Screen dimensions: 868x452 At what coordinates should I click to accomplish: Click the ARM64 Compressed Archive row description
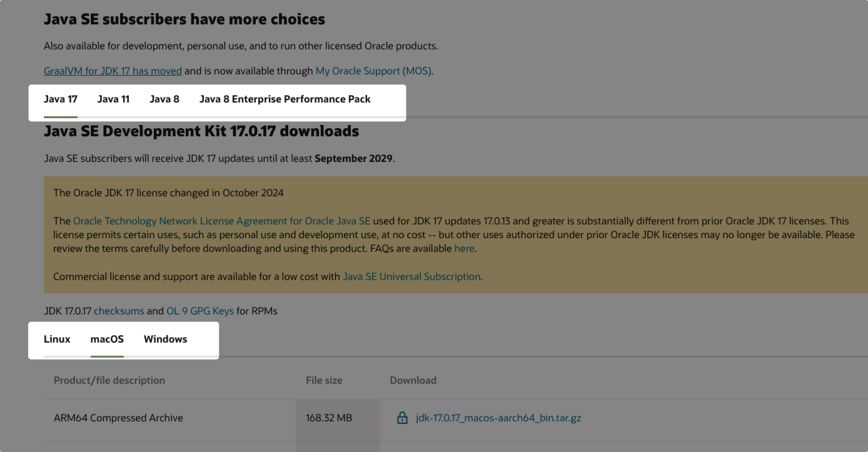pyautogui.click(x=118, y=418)
